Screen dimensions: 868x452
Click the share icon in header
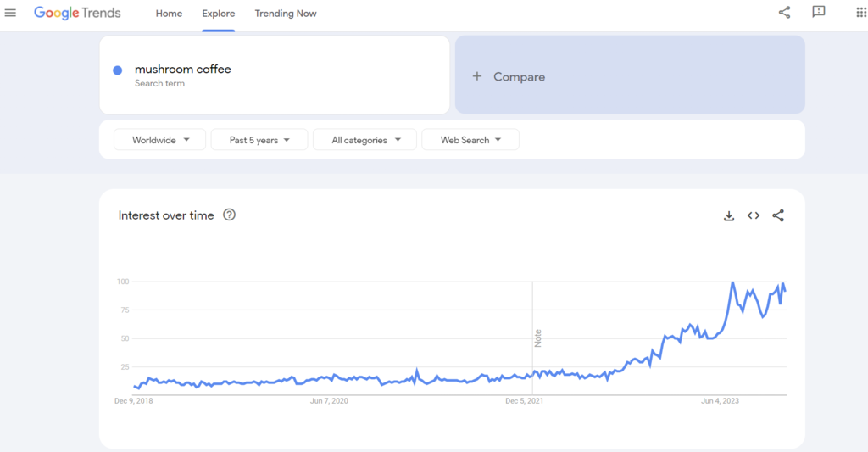point(784,12)
